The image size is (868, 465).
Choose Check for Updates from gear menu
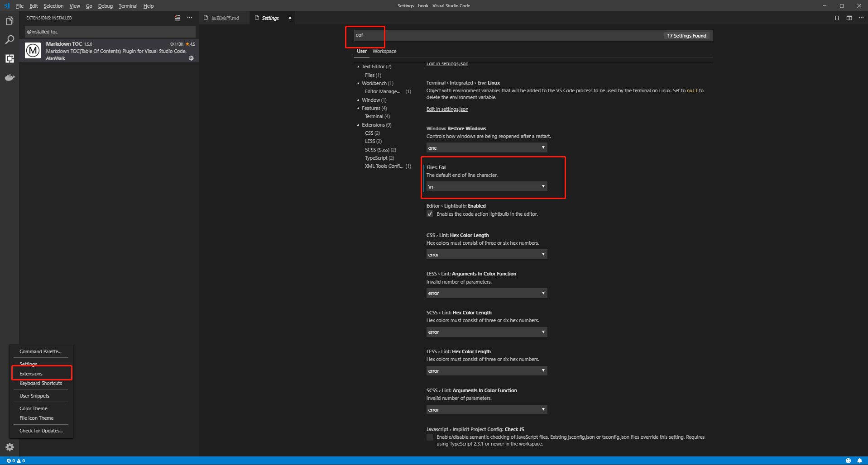point(41,431)
